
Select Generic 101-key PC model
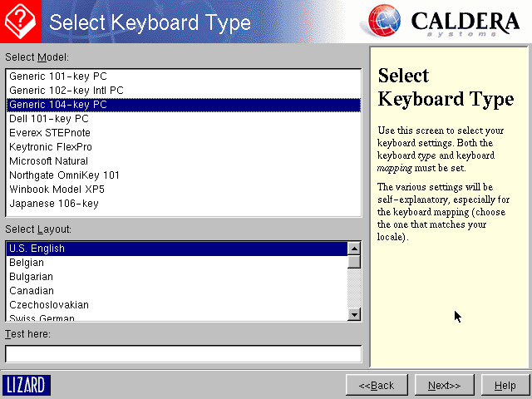[x=58, y=76]
